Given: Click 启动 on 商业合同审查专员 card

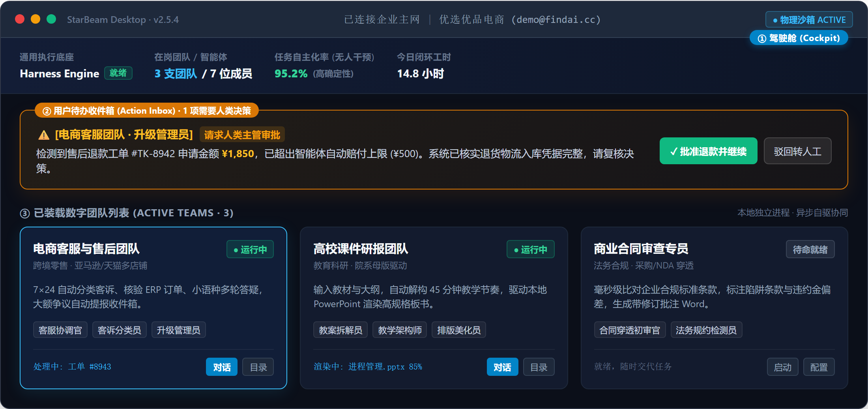Looking at the screenshot, I should (x=782, y=367).
